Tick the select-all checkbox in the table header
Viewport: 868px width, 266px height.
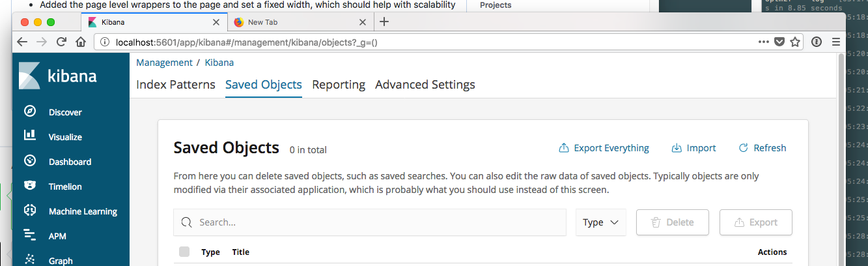click(184, 252)
